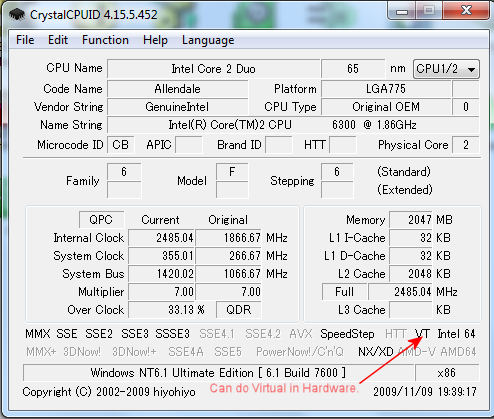The height and width of the screenshot is (419, 494).
Task: Open the Language menu
Action: point(208,40)
